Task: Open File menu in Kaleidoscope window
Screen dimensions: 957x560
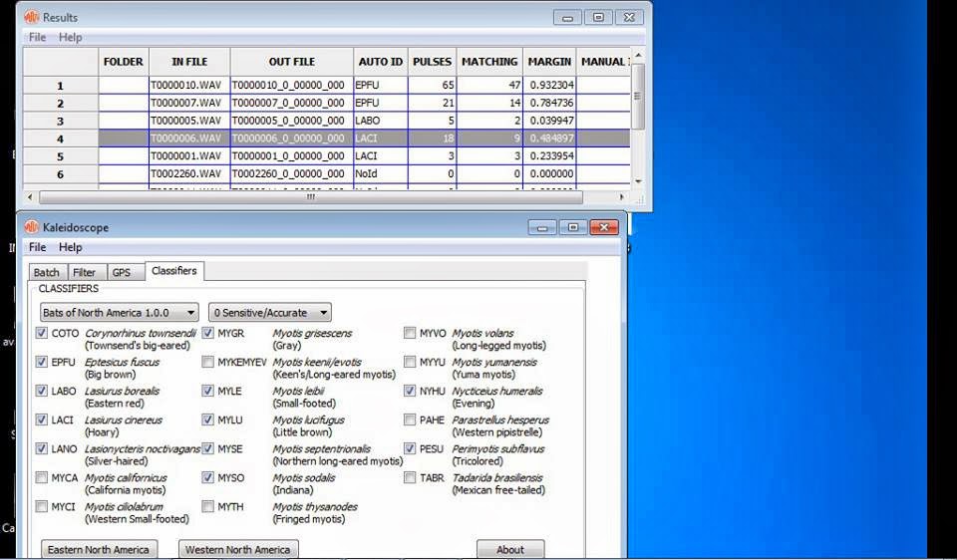Action: [x=37, y=247]
